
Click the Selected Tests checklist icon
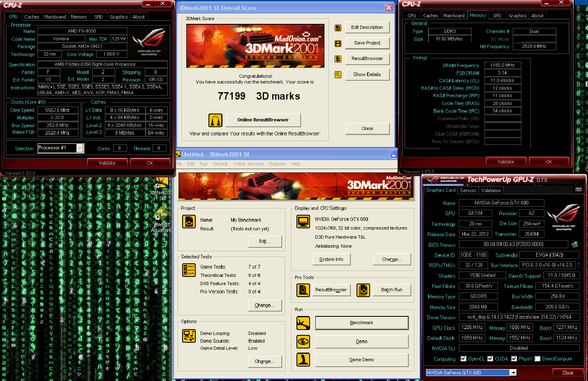(189, 270)
